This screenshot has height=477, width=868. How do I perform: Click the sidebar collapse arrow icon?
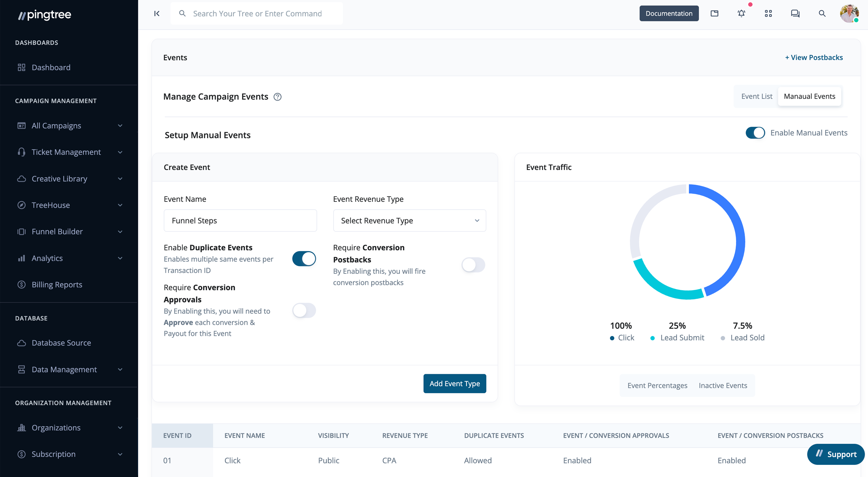[x=157, y=14]
